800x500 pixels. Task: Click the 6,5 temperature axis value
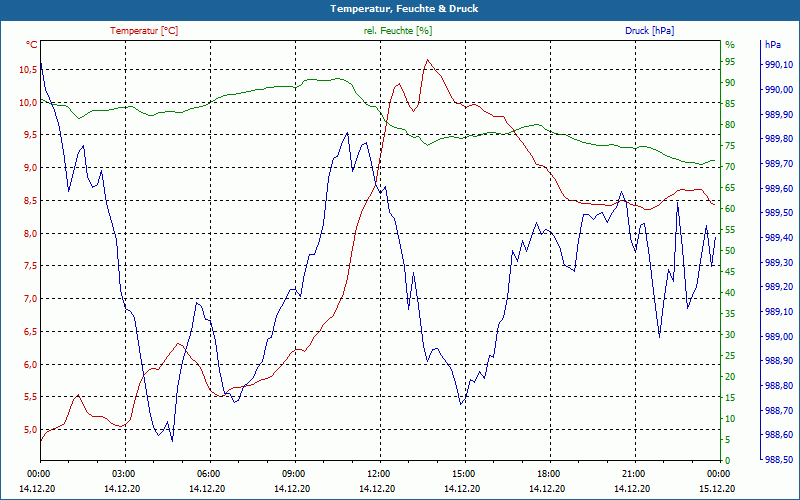tap(30, 332)
